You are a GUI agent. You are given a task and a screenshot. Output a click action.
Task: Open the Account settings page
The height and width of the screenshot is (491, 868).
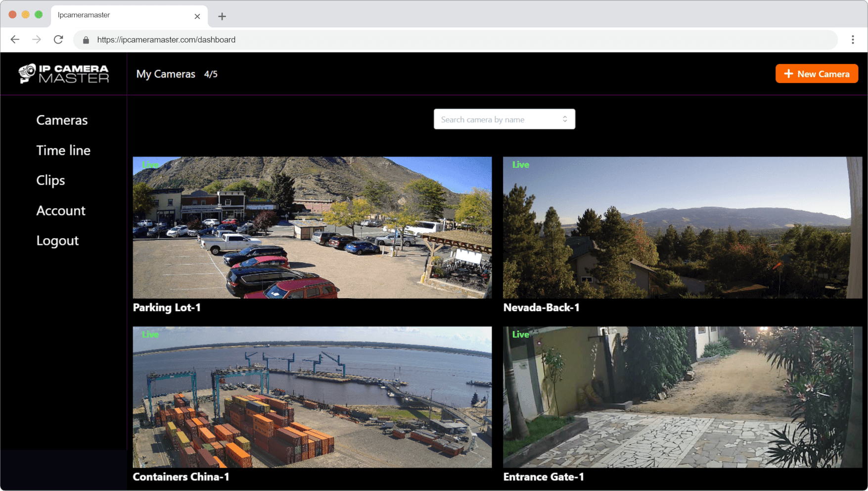coord(61,211)
